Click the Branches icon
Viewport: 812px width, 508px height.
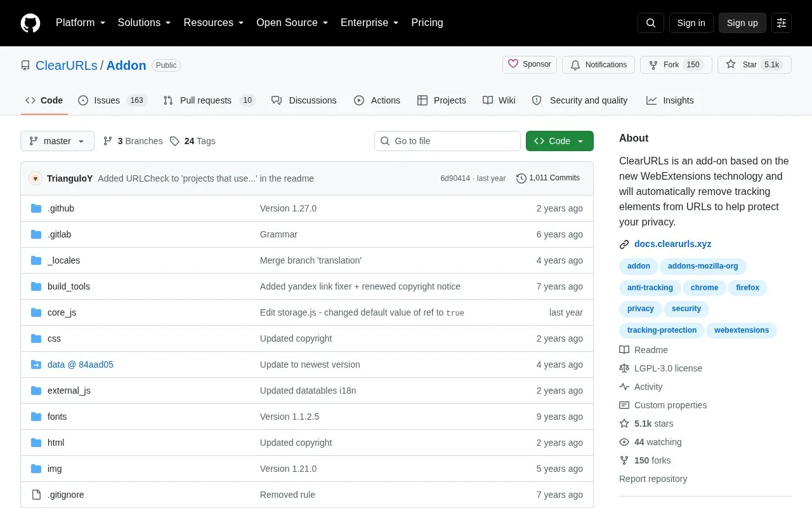point(108,141)
